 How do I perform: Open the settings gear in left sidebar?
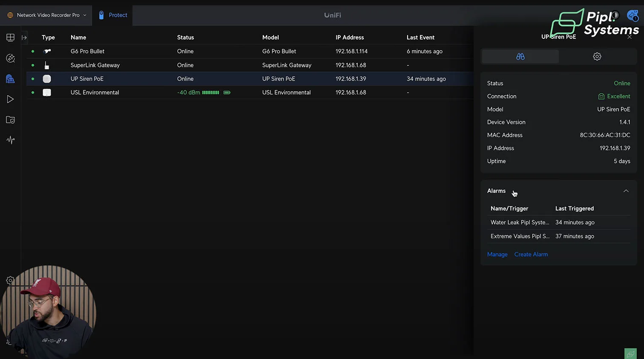[10, 280]
